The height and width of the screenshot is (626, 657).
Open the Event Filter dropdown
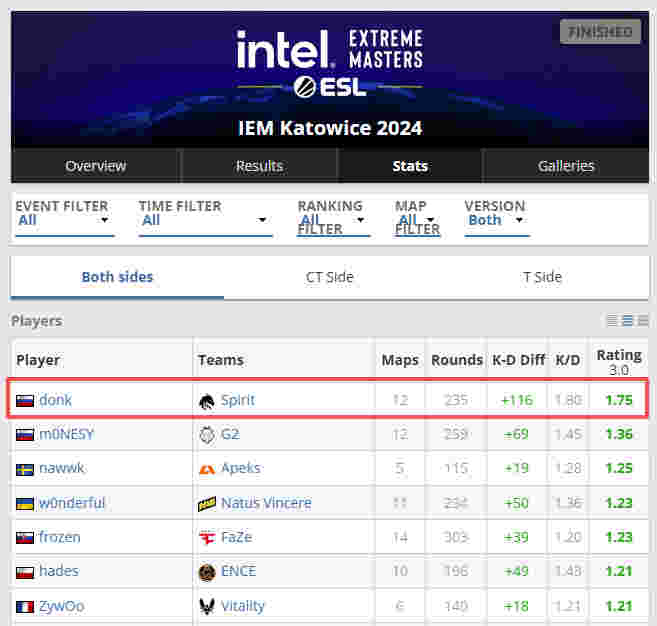(x=64, y=220)
